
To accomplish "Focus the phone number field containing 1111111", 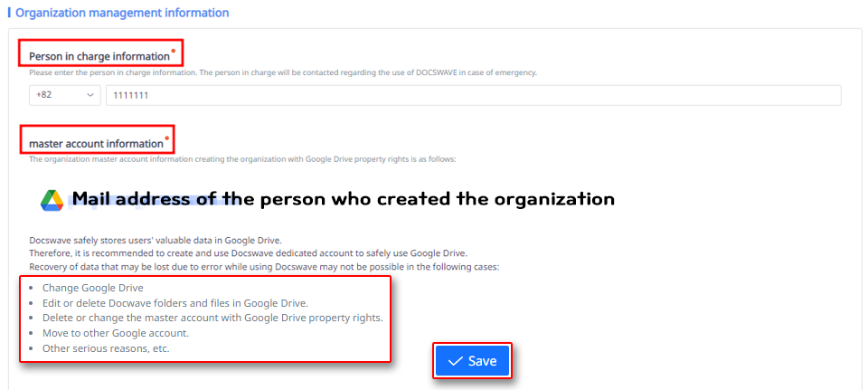I will (x=473, y=95).
